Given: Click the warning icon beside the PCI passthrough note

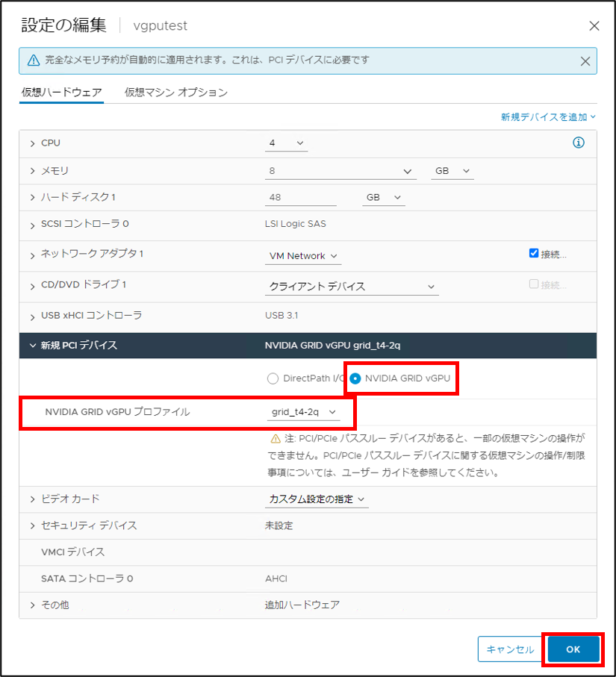Looking at the screenshot, I should pyautogui.click(x=276, y=439).
